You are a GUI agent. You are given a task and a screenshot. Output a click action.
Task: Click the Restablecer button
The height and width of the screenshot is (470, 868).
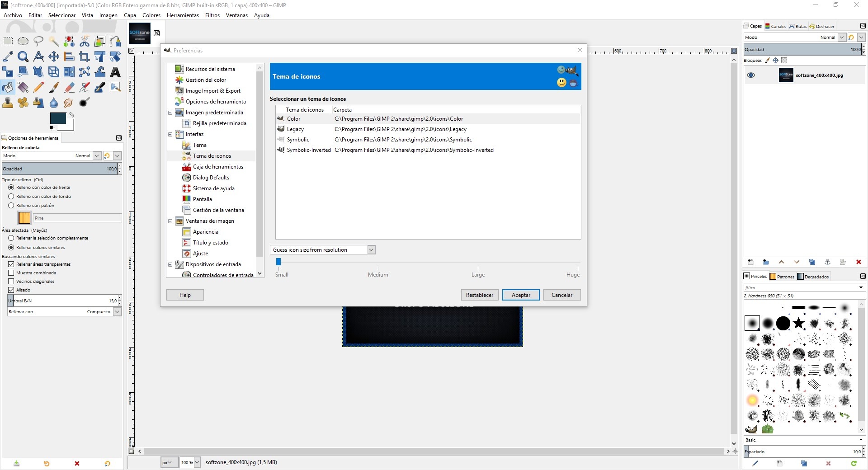coord(480,295)
